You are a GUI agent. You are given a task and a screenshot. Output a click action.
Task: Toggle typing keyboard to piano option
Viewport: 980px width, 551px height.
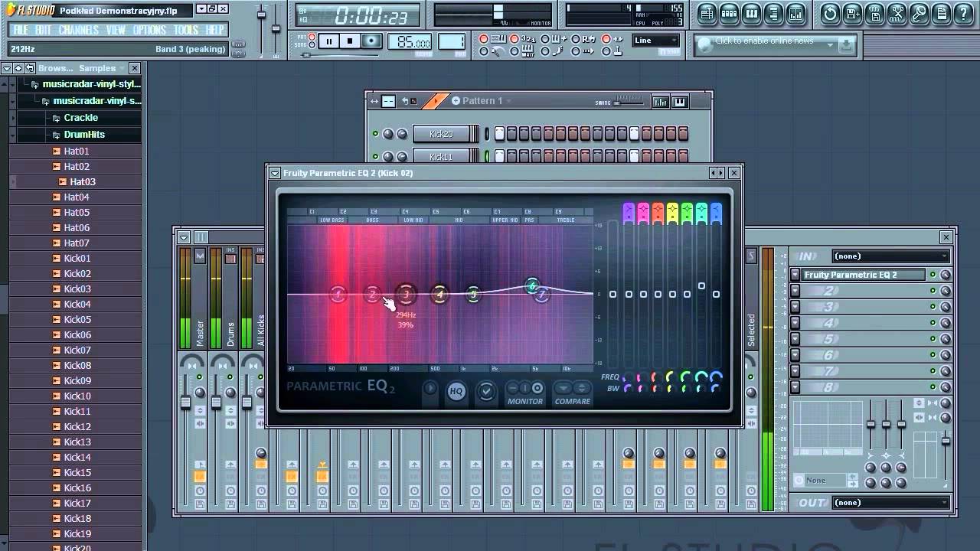click(x=483, y=39)
